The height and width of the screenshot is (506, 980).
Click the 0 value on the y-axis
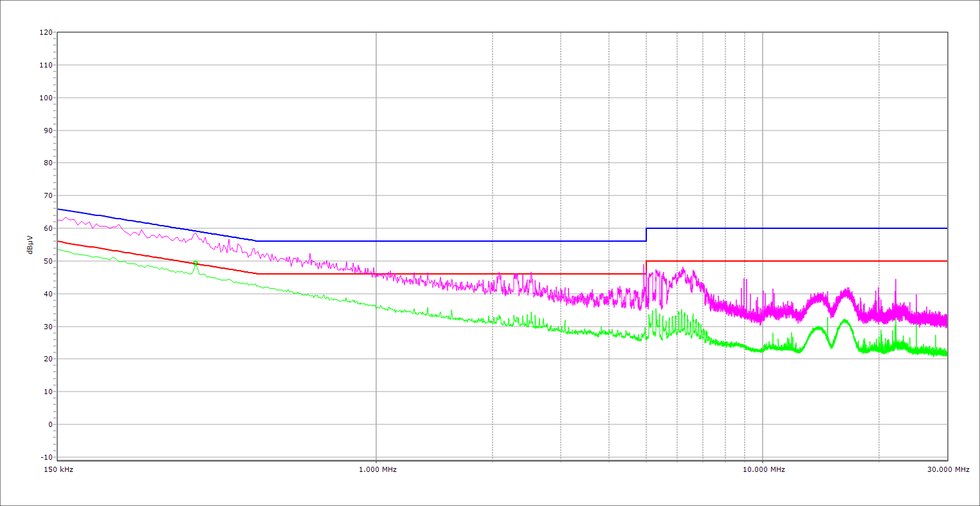(x=50, y=424)
